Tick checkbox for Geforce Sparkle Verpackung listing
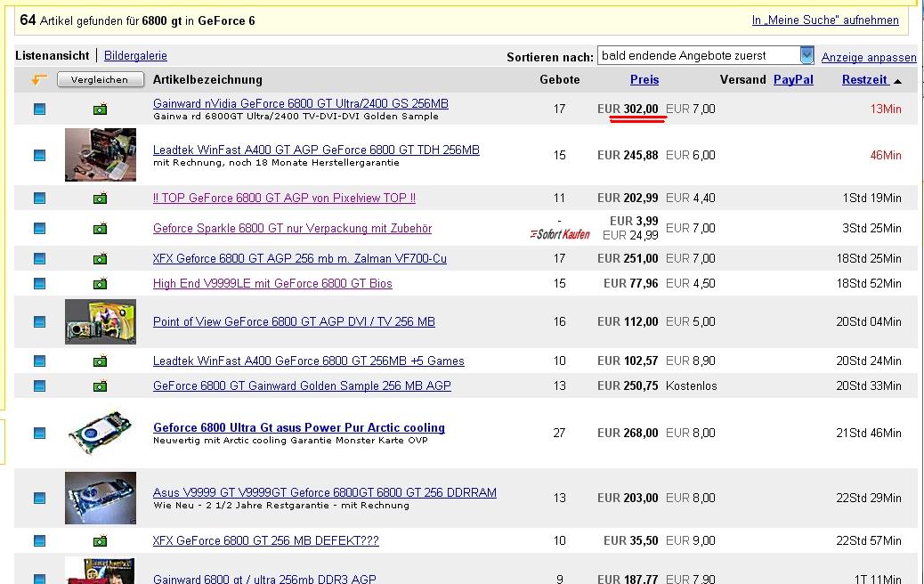Screen dimensions: 924x584 39,228
